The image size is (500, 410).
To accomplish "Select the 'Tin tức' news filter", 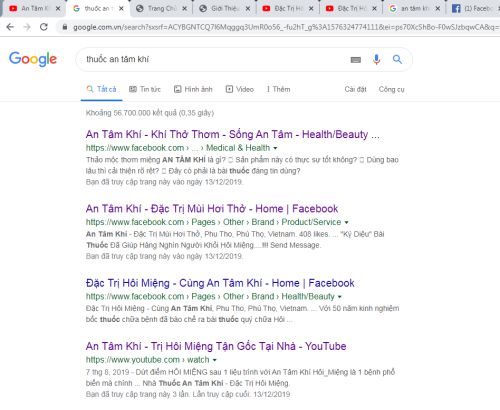I will pyautogui.click(x=145, y=89).
